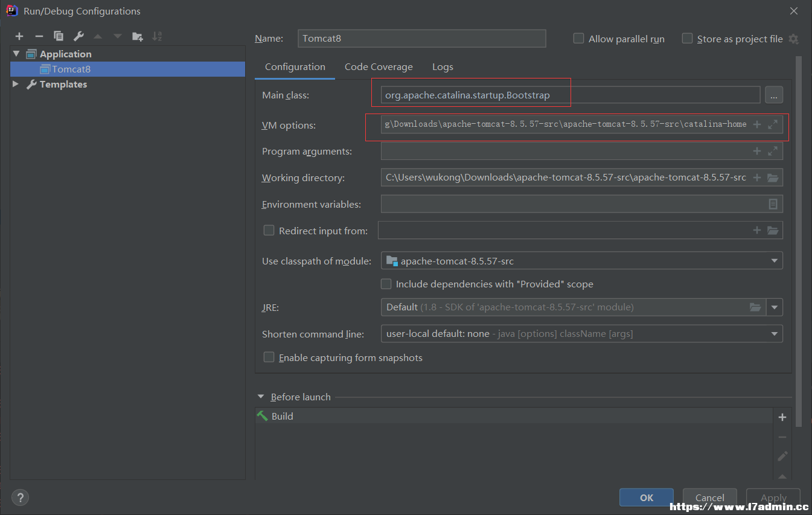
Task: Browse JRE folder icon
Action: point(755,307)
